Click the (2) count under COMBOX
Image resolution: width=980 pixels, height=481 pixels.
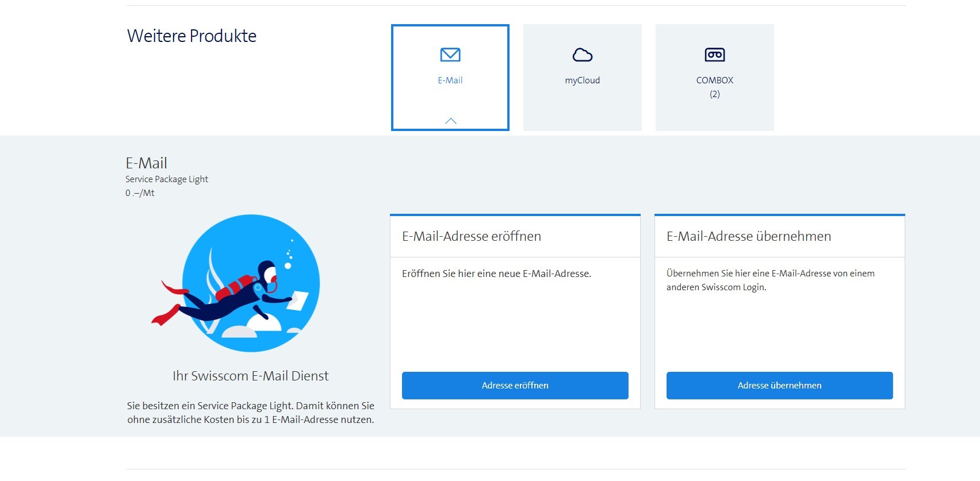tap(714, 94)
